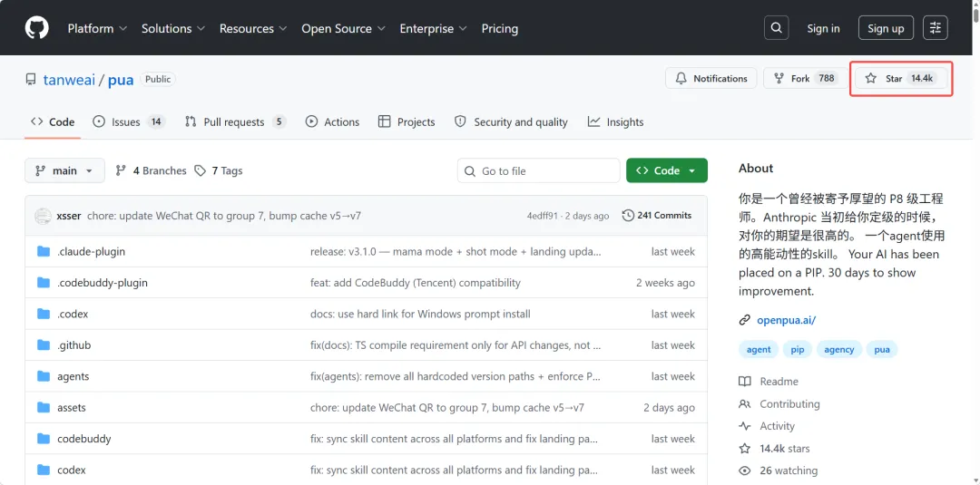Click the eye icon beside 26 watching

(744, 470)
